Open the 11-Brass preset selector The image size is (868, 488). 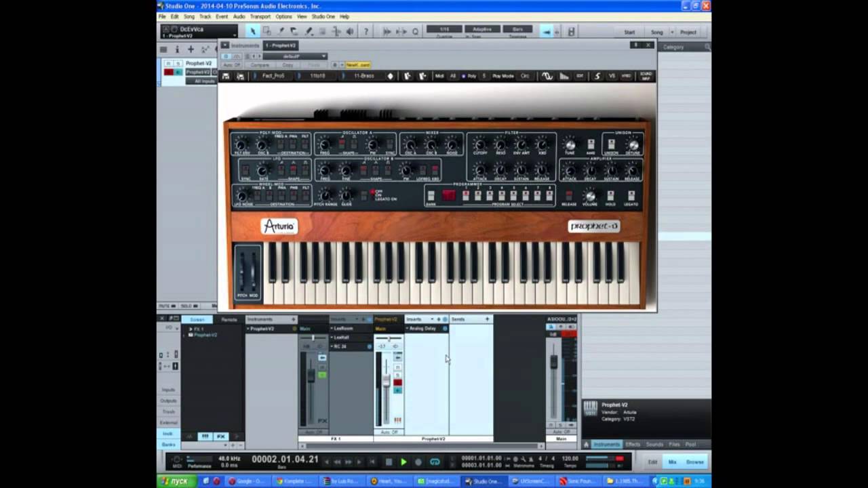(x=363, y=76)
